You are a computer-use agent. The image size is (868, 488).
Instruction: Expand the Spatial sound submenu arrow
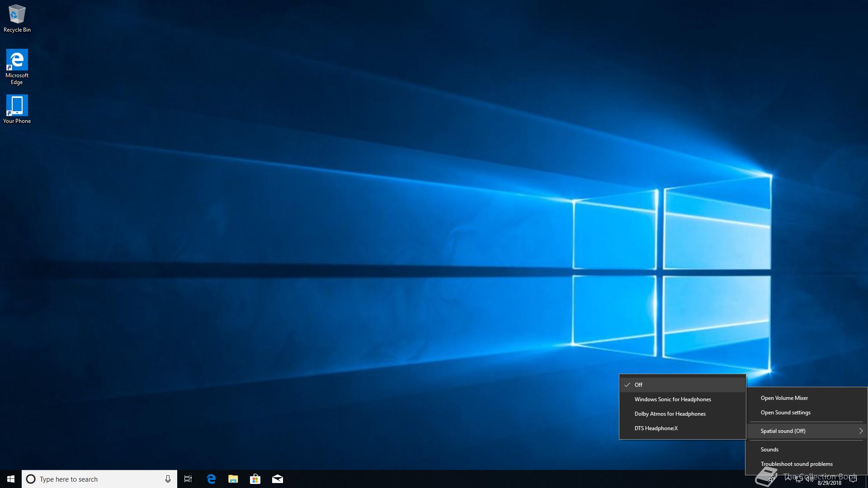(861, 431)
